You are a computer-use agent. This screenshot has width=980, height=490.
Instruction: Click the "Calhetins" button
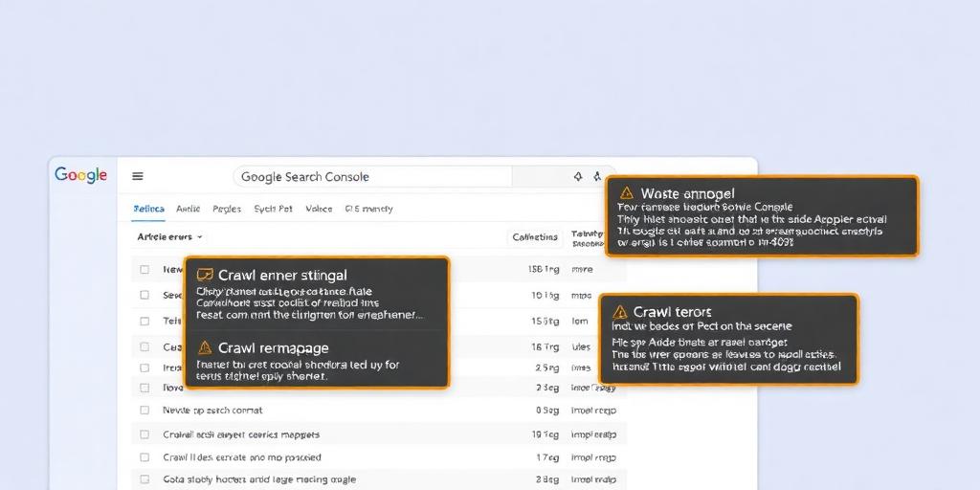(535, 237)
